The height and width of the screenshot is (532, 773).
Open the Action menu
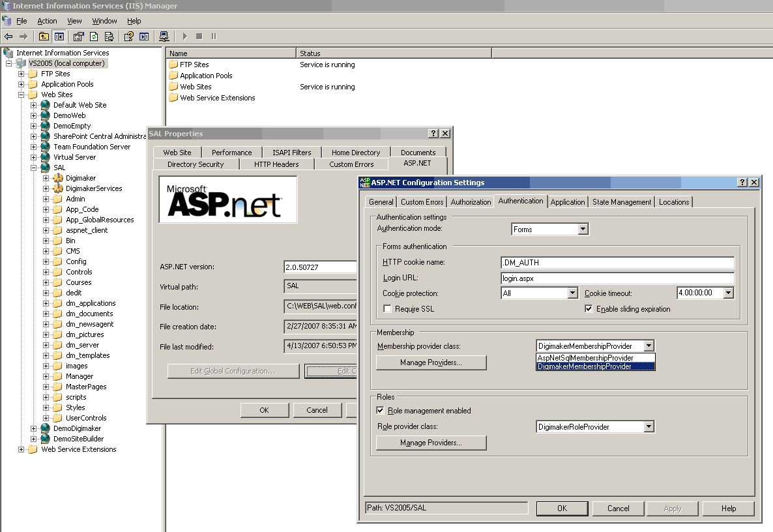coord(47,21)
